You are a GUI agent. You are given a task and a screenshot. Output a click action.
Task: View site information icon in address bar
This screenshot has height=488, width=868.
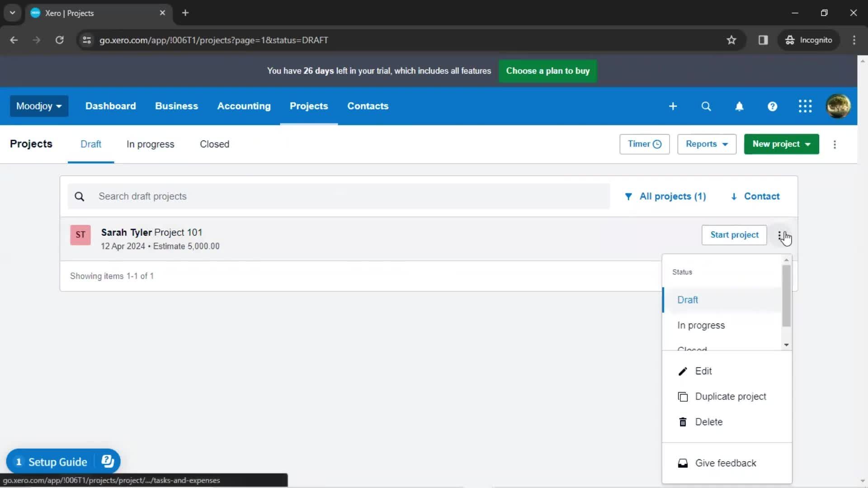coord(87,40)
